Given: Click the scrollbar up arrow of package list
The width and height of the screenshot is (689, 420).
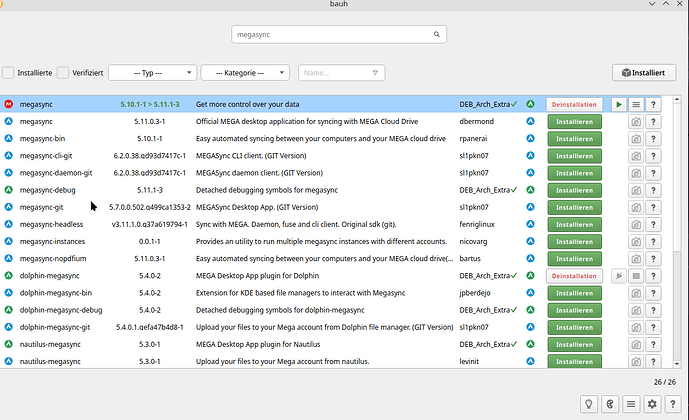Looking at the screenshot, I should (x=677, y=100).
